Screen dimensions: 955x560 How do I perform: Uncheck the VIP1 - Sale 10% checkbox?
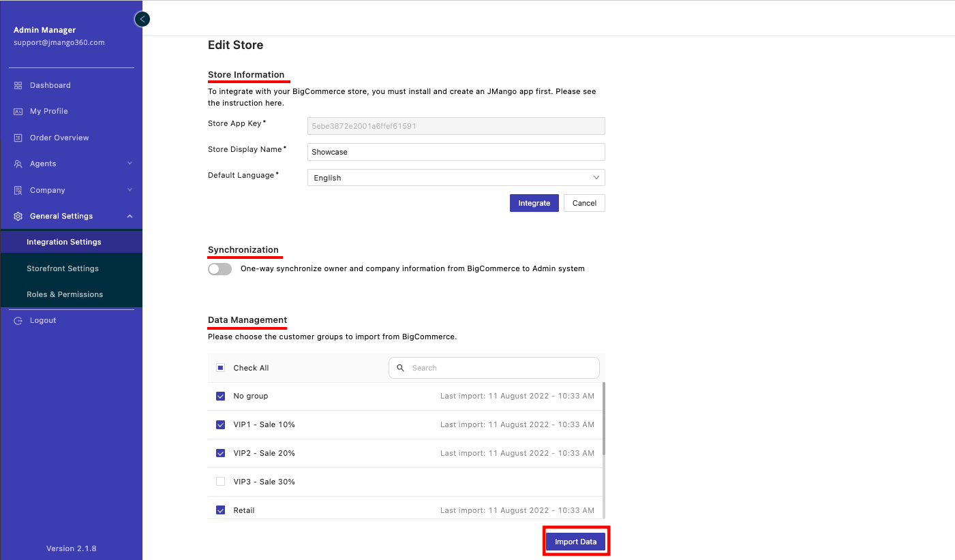(220, 424)
